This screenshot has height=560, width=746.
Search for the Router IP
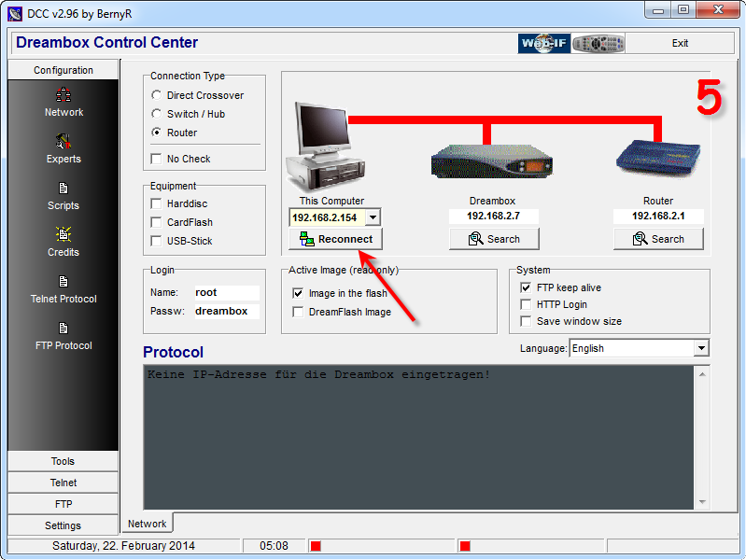tap(658, 239)
